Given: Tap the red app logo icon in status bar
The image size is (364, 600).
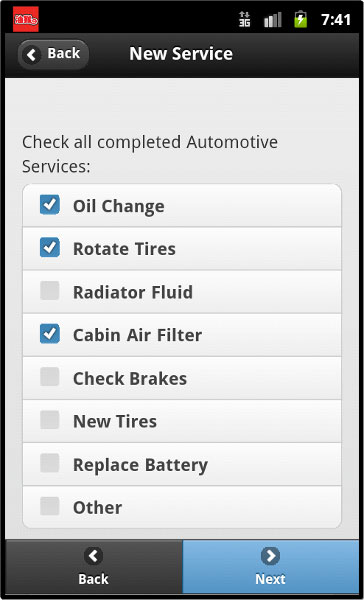Looking at the screenshot, I should point(26,19).
